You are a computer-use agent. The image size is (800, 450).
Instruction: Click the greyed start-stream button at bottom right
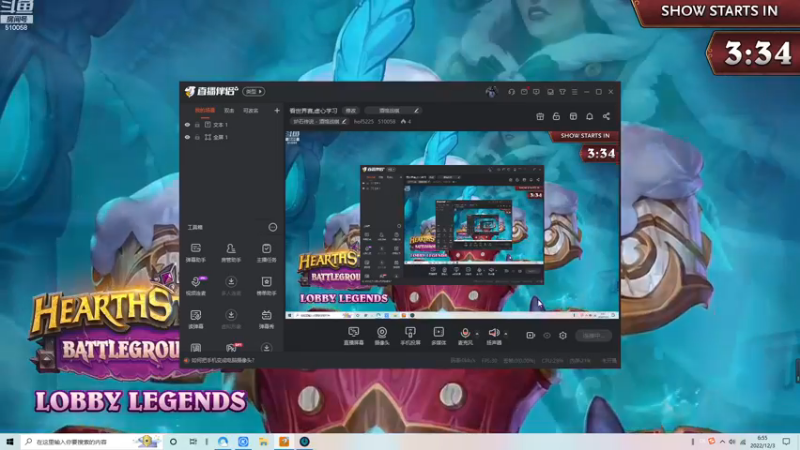[x=593, y=335]
